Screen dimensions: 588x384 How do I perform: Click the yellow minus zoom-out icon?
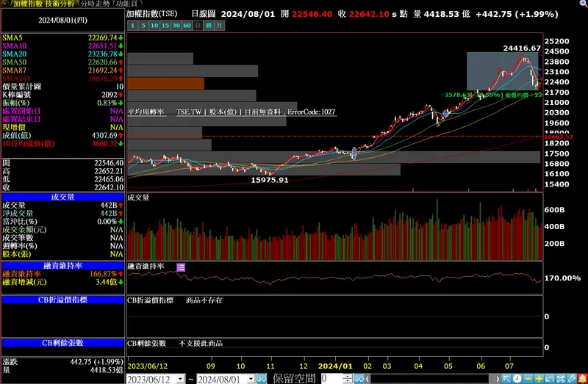point(528,379)
